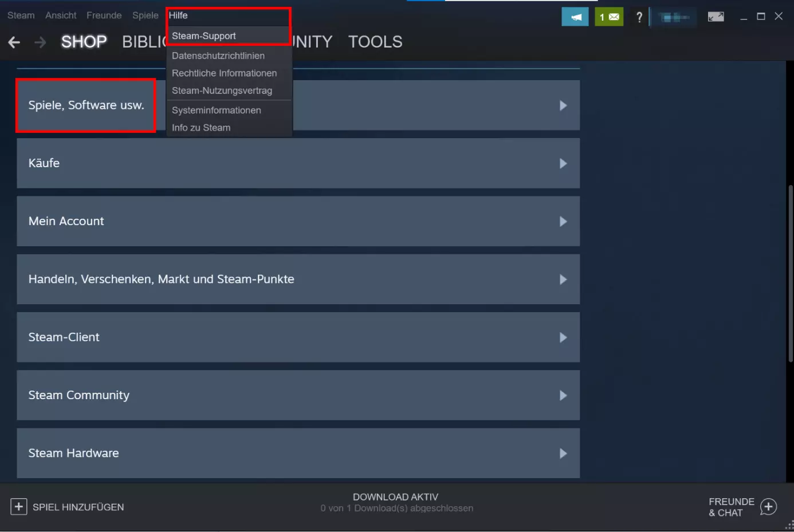794x532 pixels.
Task: Open the Hilfe menu
Action: click(178, 15)
